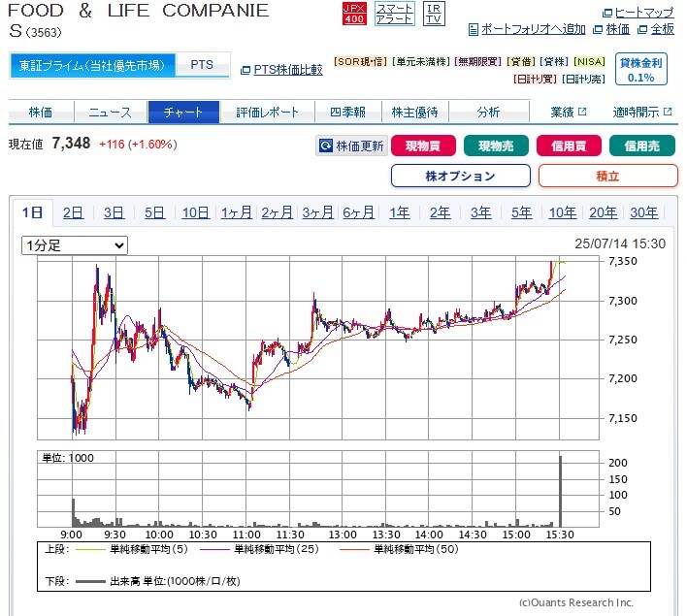Open the 株価 popup link at top right
The image size is (687, 616).
click(611, 29)
